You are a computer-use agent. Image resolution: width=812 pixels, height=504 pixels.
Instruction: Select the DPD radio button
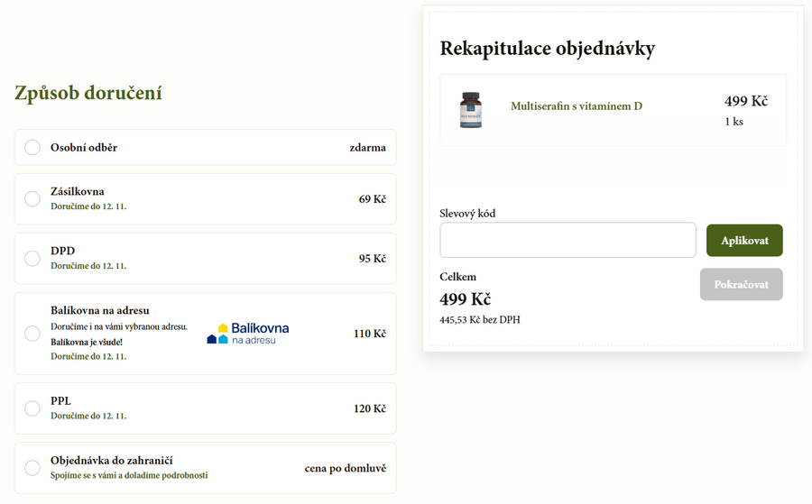[32, 258]
